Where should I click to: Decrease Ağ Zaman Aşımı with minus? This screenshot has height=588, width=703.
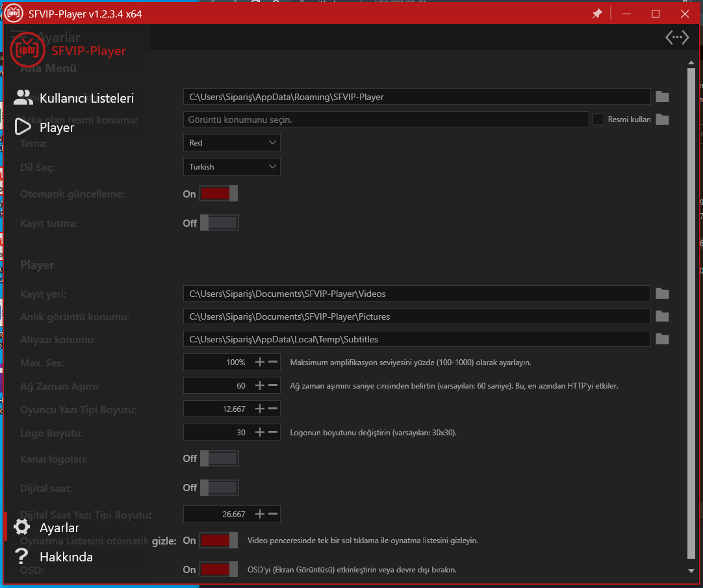[x=273, y=385]
